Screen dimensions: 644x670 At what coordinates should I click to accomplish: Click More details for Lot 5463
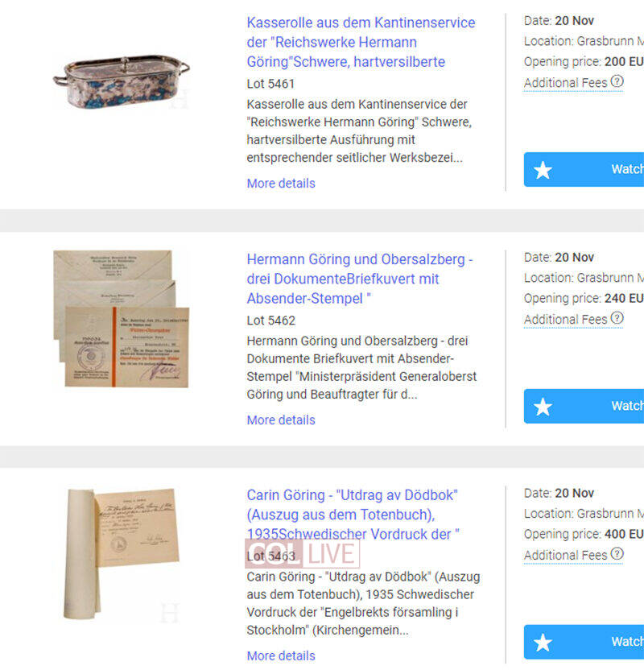(x=281, y=656)
